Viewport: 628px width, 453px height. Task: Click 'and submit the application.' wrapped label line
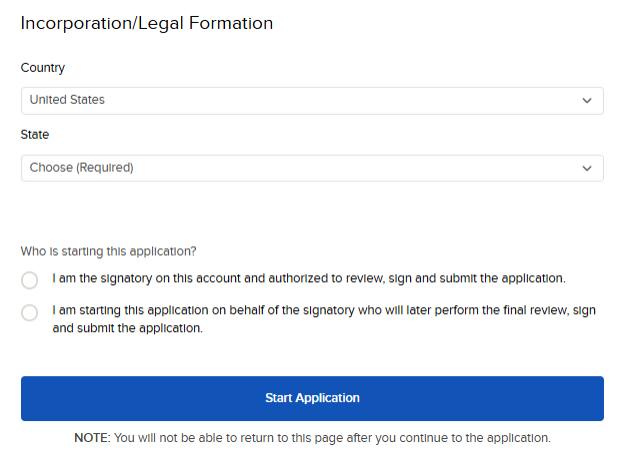(x=128, y=328)
